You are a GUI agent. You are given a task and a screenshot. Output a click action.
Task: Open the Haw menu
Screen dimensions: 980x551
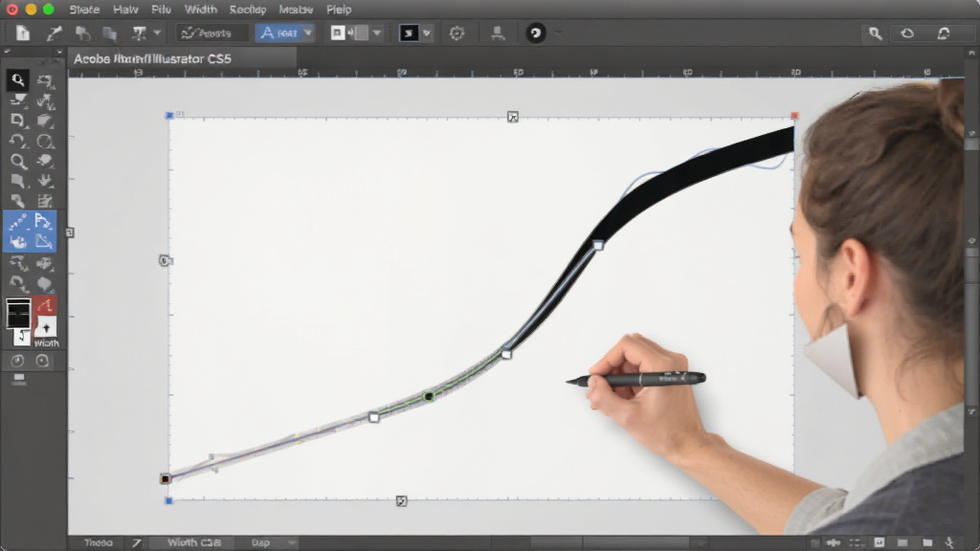[x=125, y=10]
